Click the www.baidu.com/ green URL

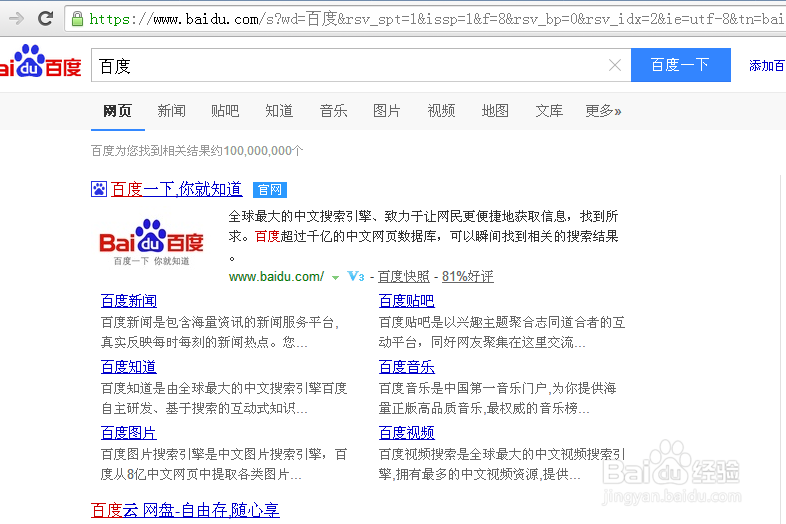pyautogui.click(x=276, y=276)
